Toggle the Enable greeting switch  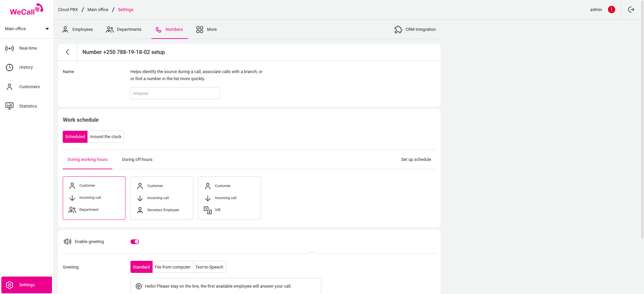135,242
